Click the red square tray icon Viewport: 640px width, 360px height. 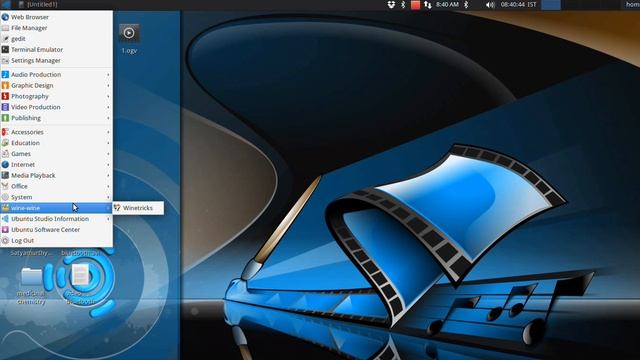[415, 5]
